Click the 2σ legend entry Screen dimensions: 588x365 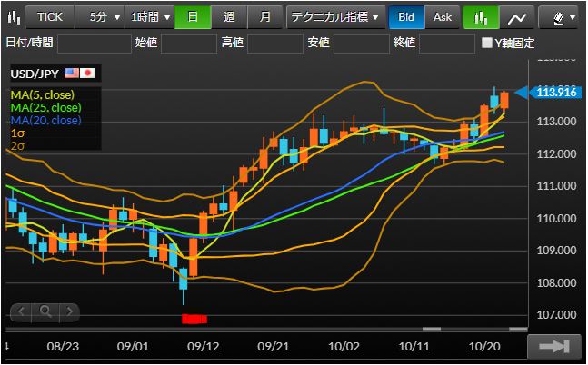17,145
